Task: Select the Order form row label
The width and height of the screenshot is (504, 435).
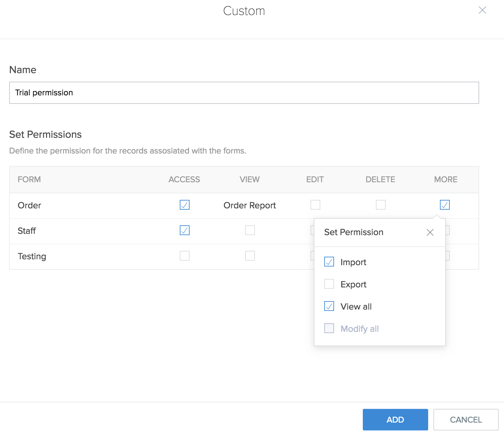Action: (29, 205)
